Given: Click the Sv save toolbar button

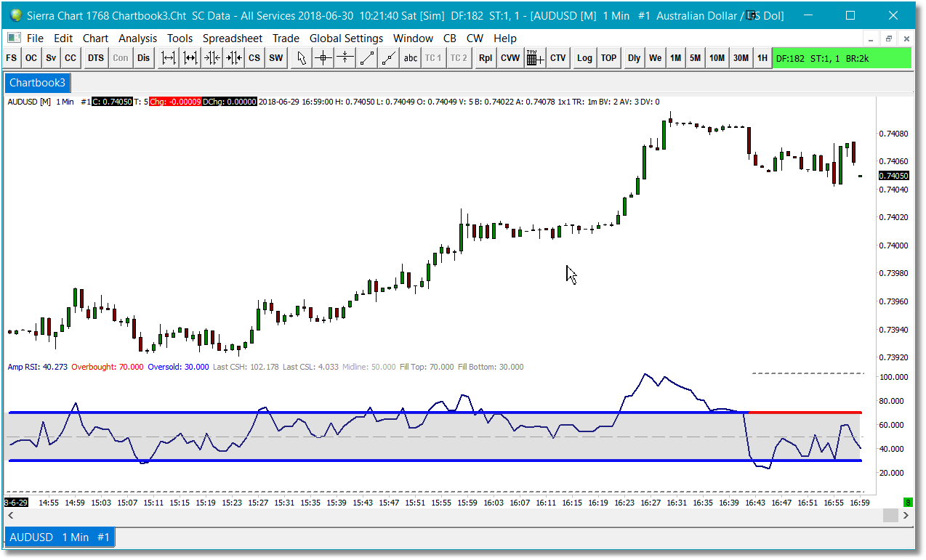Looking at the screenshot, I should click(51, 58).
